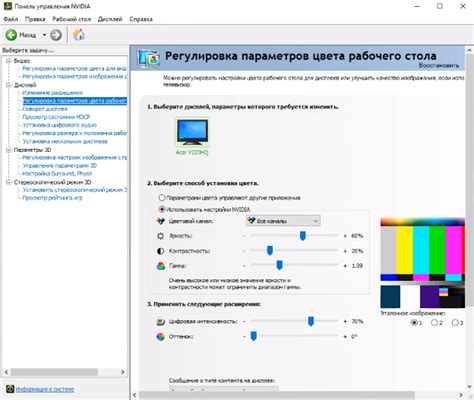Open Настройка Surround, PhysX
474x400 pixels.
(x=57, y=174)
